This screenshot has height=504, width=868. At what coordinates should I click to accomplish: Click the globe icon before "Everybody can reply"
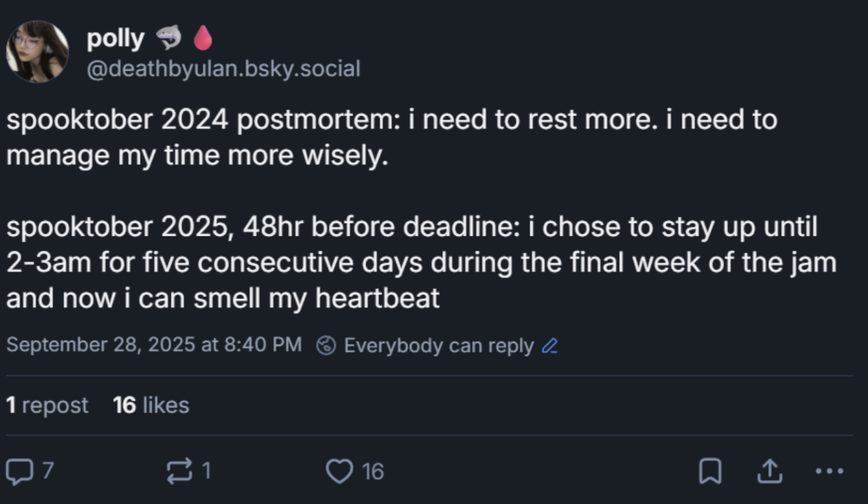coord(327,346)
